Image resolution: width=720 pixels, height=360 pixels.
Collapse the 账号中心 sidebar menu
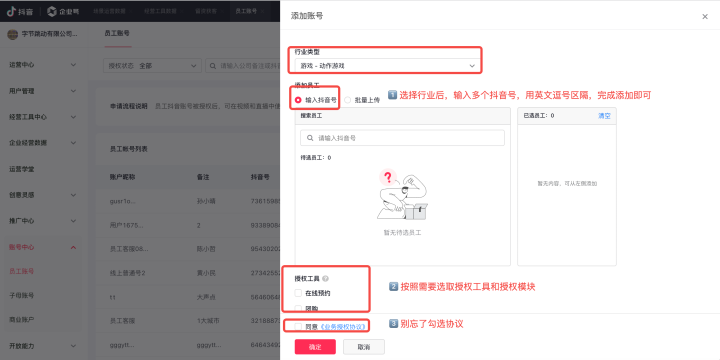click(43, 247)
